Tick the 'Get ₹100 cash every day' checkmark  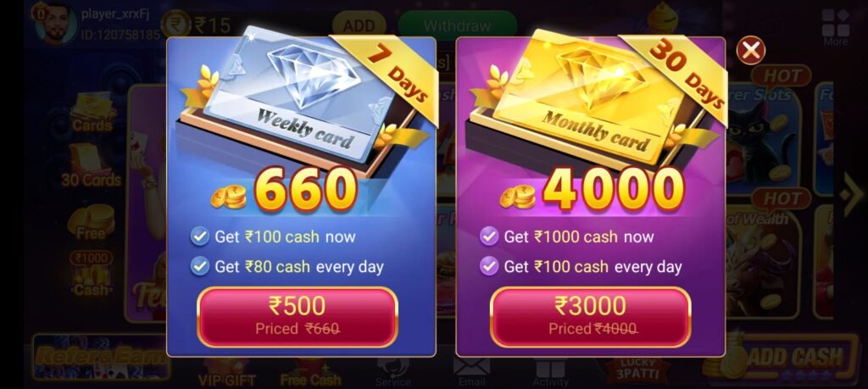488,266
